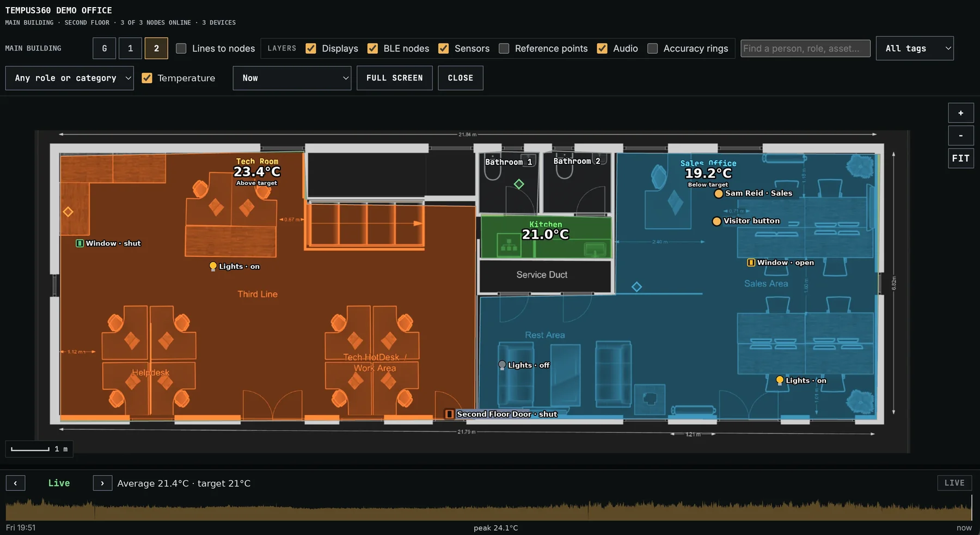Screen dimensions: 980x535
Task: Click the Sales Office 19.2°C reading
Action: (708, 174)
